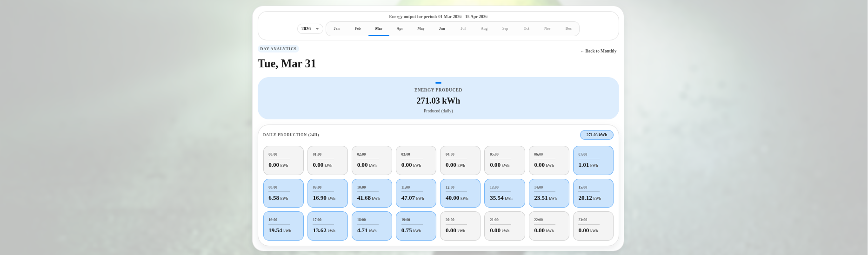This screenshot has height=255, width=868.
Task: Open the 14:00 card showing 23.51 kWh
Action: point(549,193)
